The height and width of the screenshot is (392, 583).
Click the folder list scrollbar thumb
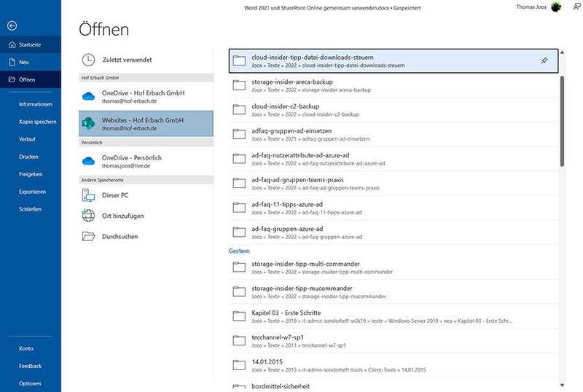pos(562,121)
